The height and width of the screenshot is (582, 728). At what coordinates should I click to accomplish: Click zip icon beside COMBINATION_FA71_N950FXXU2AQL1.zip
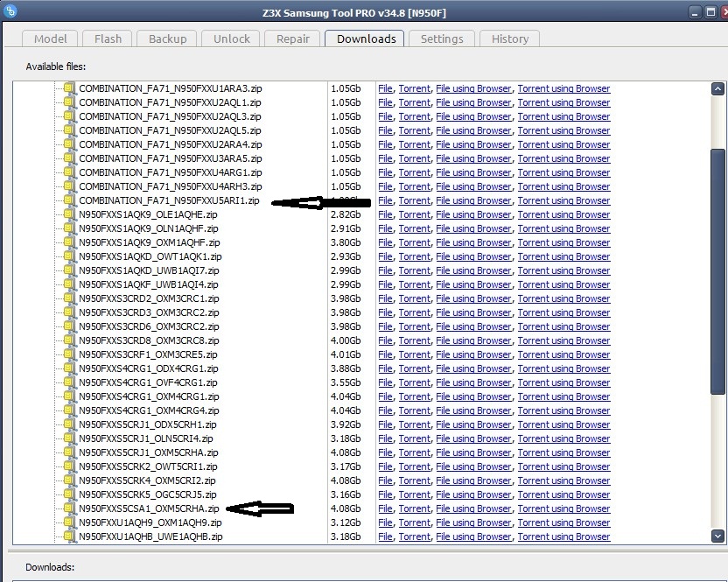[69, 102]
